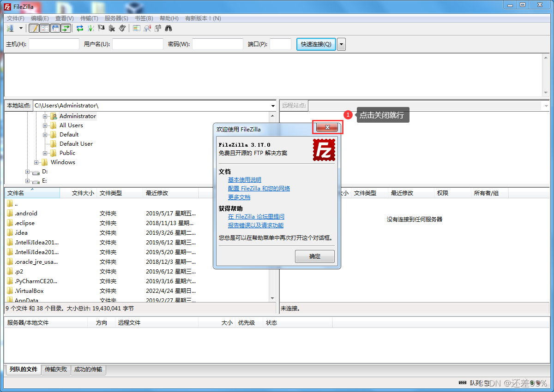Click the quickconnect dropdown arrow
554x392 pixels.
click(x=340, y=44)
